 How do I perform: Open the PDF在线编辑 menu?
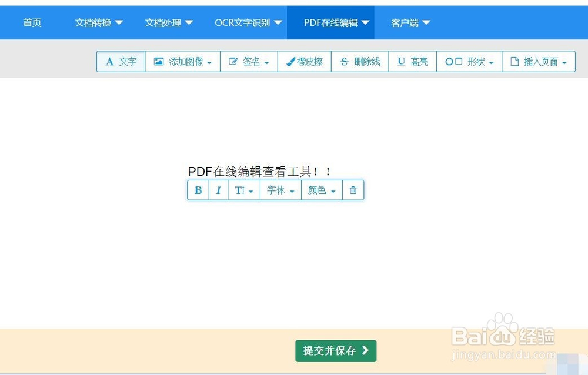[330, 22]
